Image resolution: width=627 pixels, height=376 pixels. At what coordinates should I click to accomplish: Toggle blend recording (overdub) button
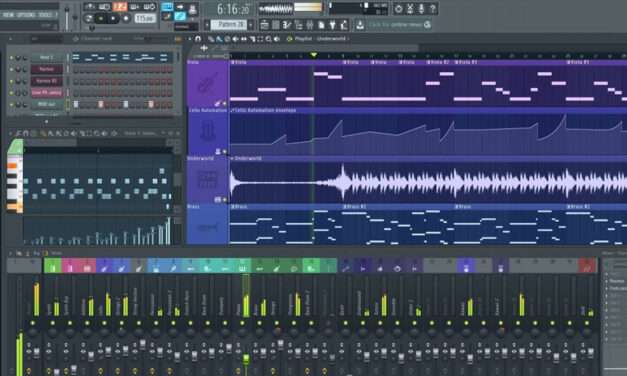click(135, 7)
